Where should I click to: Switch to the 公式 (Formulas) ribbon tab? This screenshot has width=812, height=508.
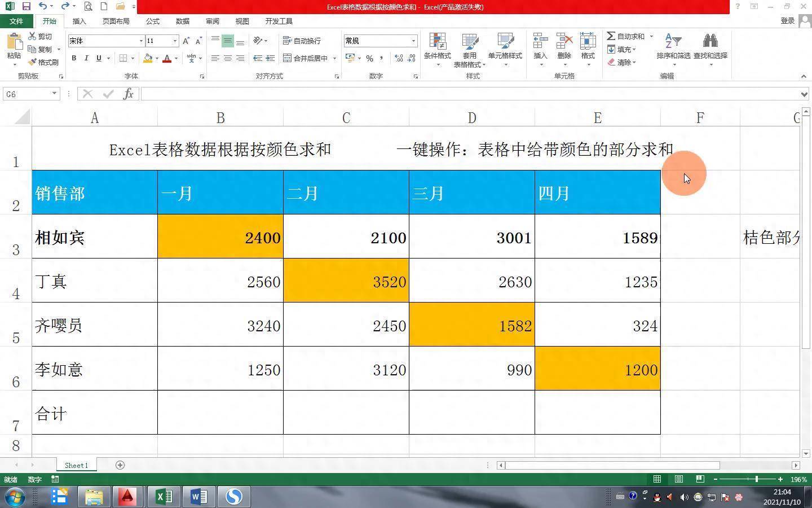point(153,21)
